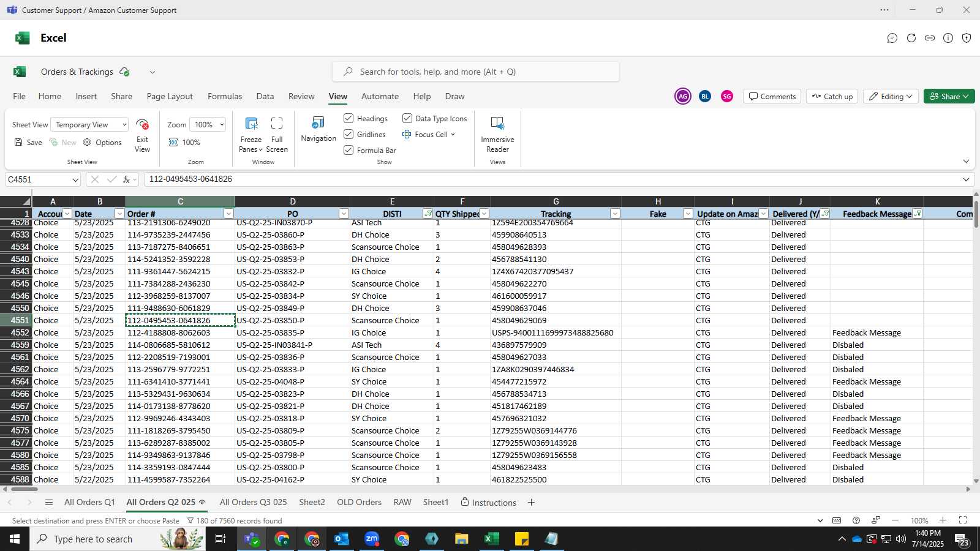The image size is (980, 551).
Task: Expand the formula bar
Action: (966, 179)
